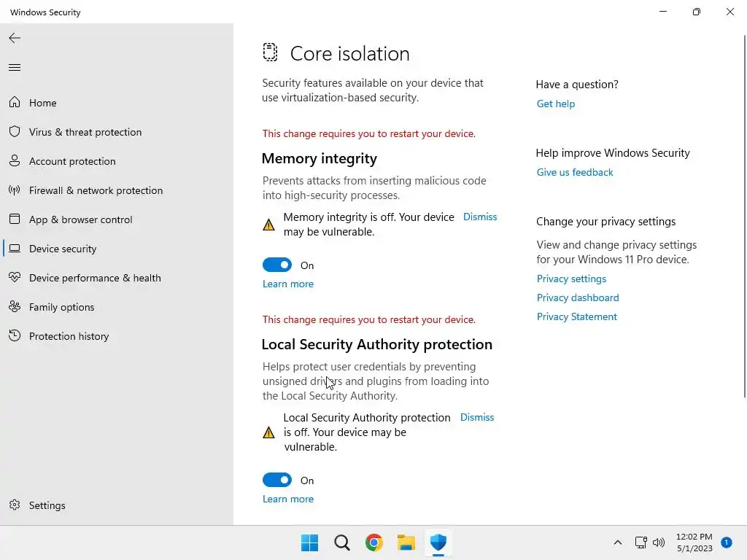This screenshot has width=747, height=560.
Task: Open Device performance & health
Action: pyautogui.click(x=117, y=278)
